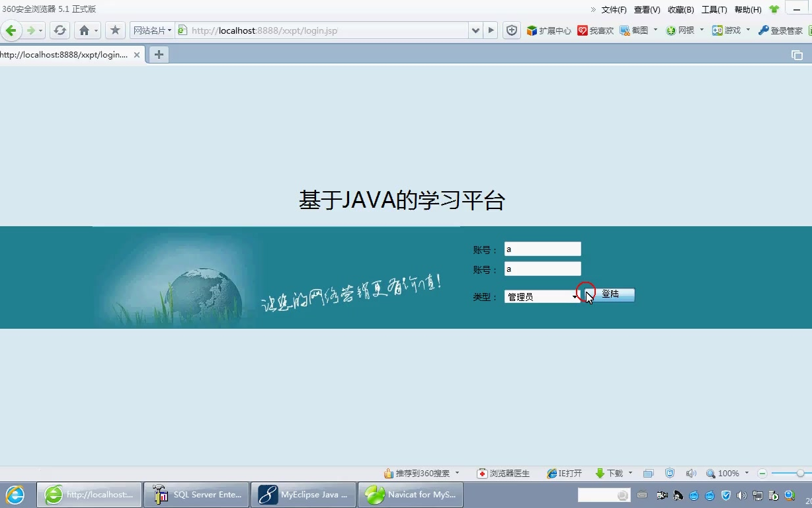Expand the 截图 tool options arrow

[x=655, y=30]
